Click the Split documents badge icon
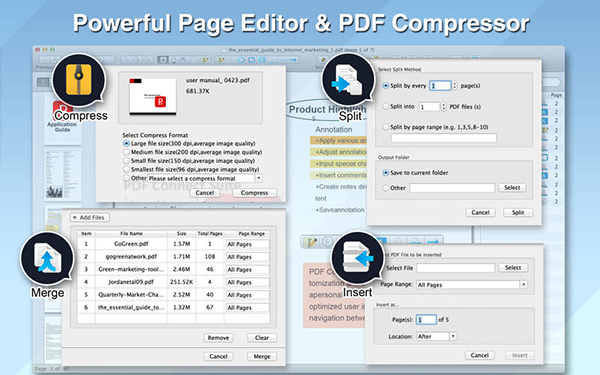This screenshot has height=375, width=600. [x=348, y=80]
